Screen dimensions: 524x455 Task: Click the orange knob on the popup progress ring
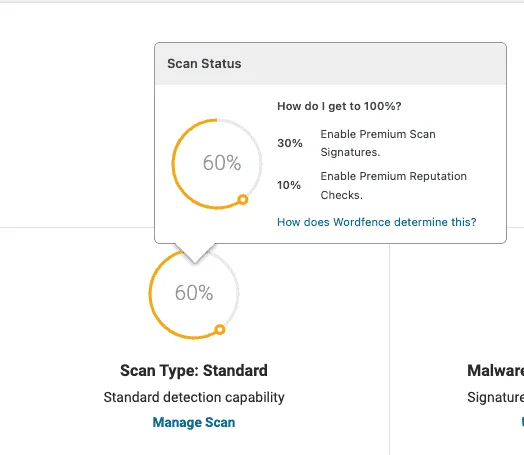(243, 199)
